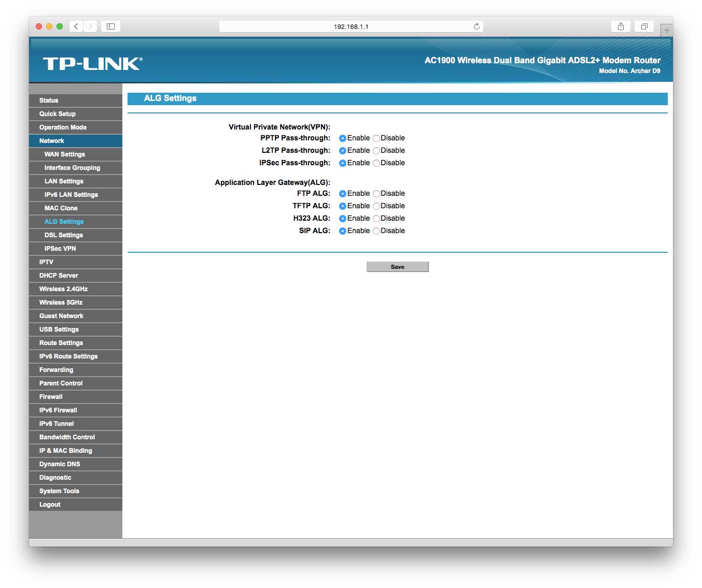The width and height of the screenshot is (702, 588).
Task: Open the Status page
Action: click(x=76, y=101)
